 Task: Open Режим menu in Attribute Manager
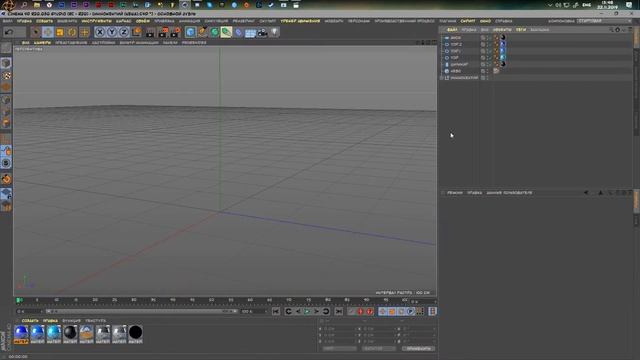[455, 193]
